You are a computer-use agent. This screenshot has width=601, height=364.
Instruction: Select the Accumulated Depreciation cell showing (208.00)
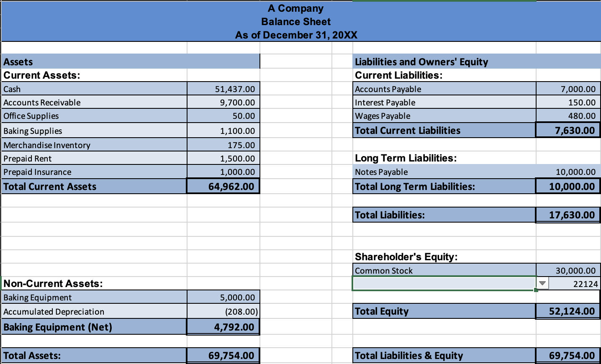223,311
